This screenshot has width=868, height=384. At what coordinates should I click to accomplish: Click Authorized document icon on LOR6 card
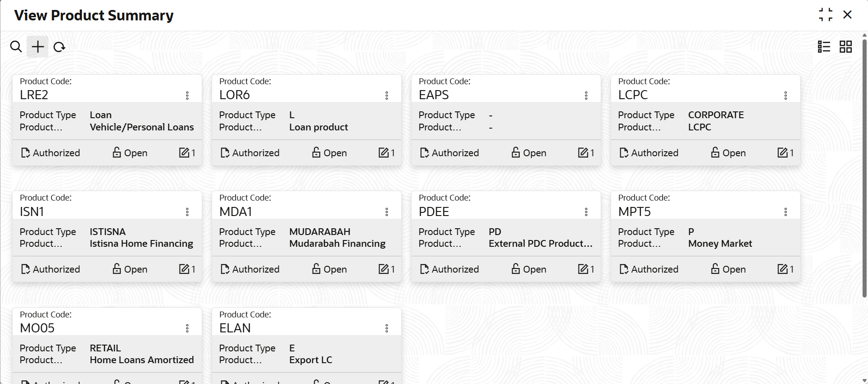tap(225, 153)
